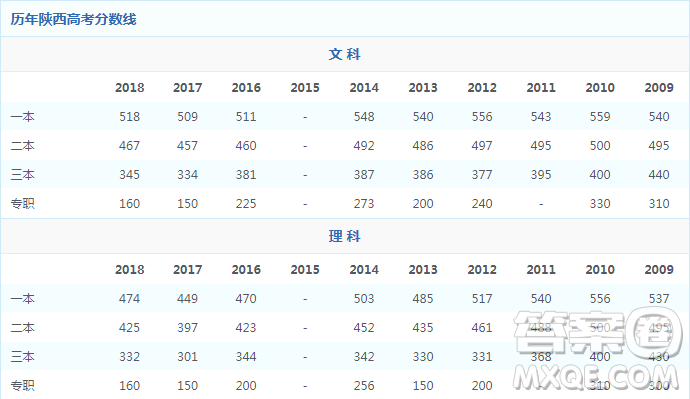Click the 历年陕西高考分数线 title
The width and height of the screenshot is (690, 399).
pos(73,19)
